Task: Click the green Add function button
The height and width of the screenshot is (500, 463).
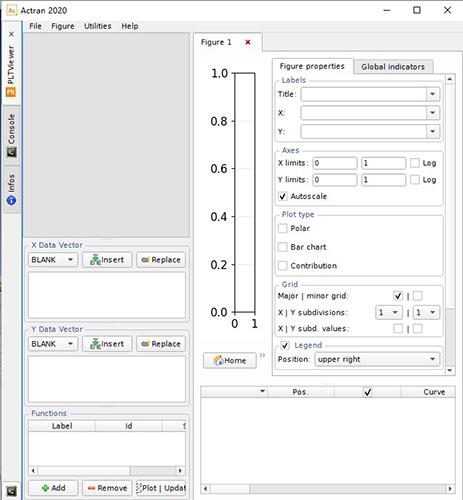Action: coord(53,488)
